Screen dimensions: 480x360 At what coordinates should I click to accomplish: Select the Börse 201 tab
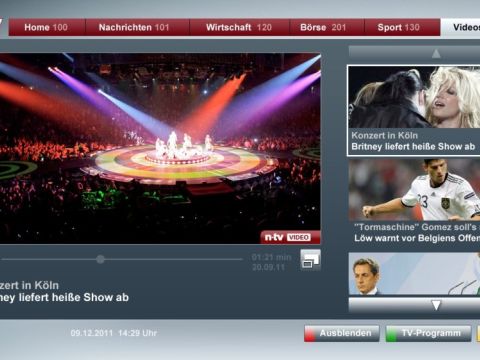click(327, 27)
